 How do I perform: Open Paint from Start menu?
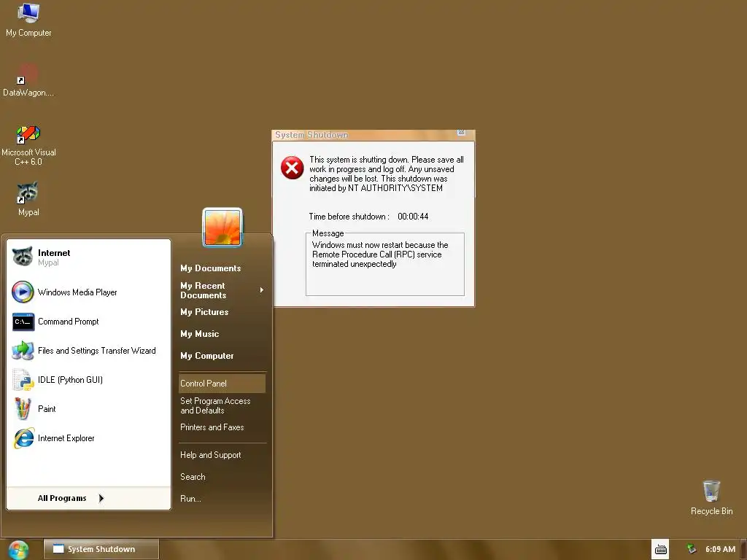point(88,408)
